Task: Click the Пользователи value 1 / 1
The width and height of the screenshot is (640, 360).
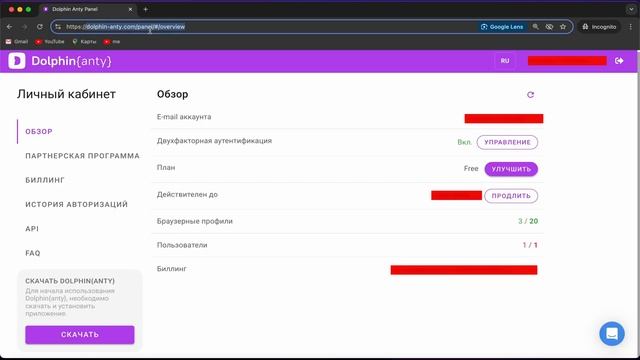Action: coord(530,245)
